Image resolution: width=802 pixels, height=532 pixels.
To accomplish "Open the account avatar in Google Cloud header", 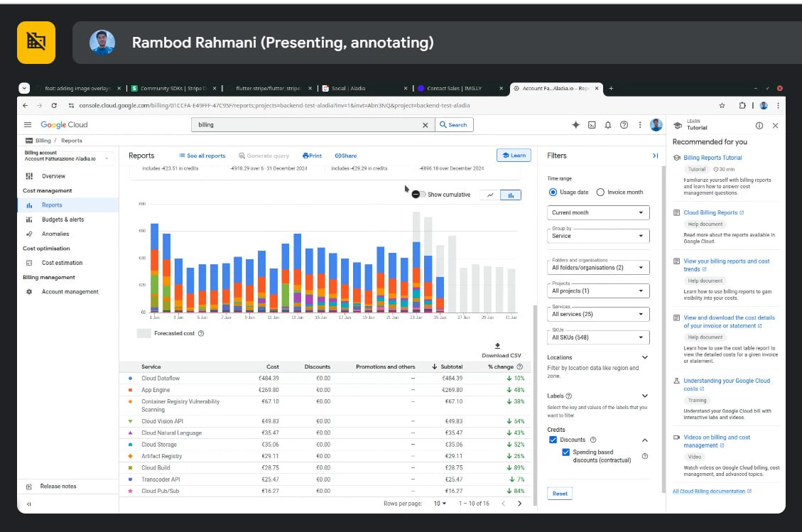I will coord(656,124).
